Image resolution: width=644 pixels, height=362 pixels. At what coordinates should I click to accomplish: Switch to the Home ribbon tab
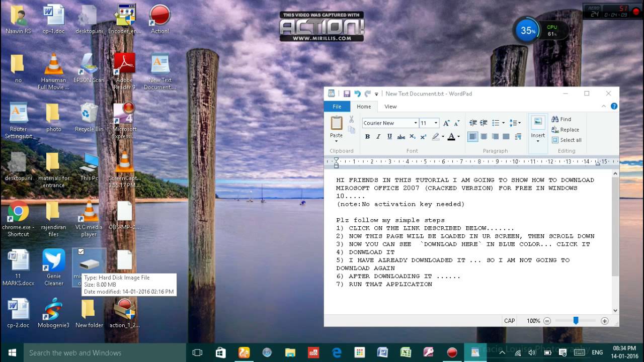(x=364, y=107)
